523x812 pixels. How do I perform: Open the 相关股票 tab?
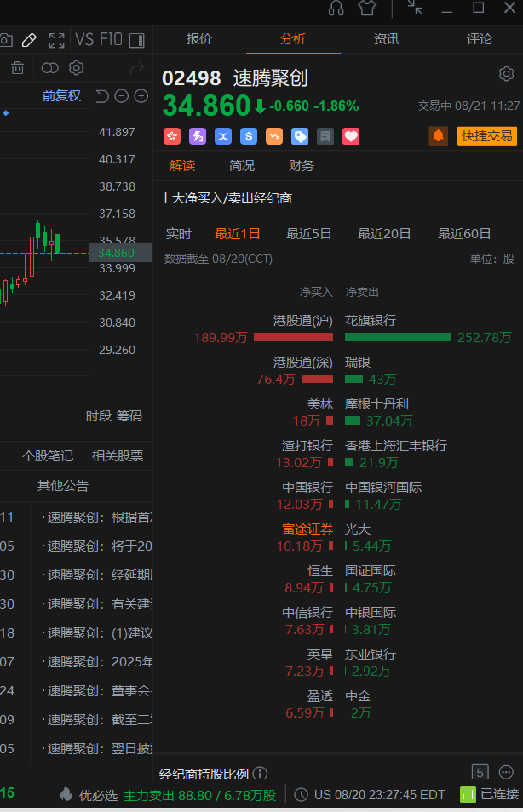tap(118, 456)
